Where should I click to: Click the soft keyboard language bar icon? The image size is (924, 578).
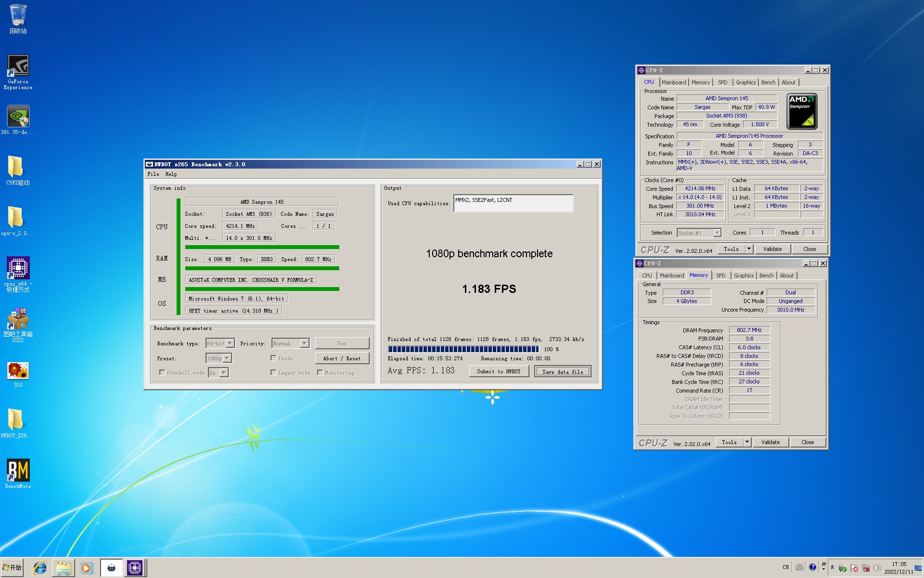pyautogui.click(x=799, y=567)
